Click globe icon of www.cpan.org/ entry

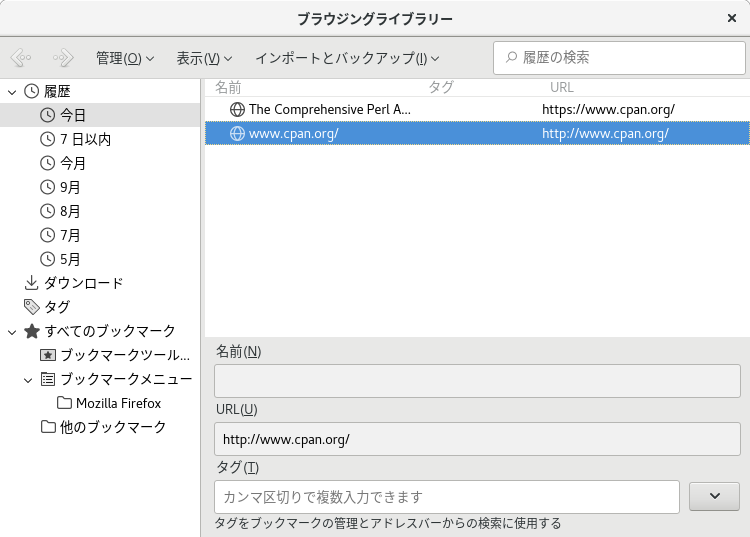point(237,133)
